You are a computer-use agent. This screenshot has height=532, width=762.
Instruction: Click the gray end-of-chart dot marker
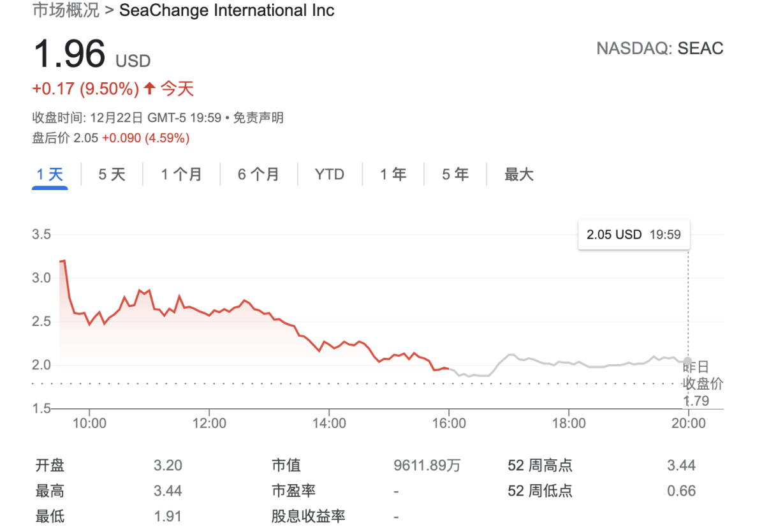(687, 361)
